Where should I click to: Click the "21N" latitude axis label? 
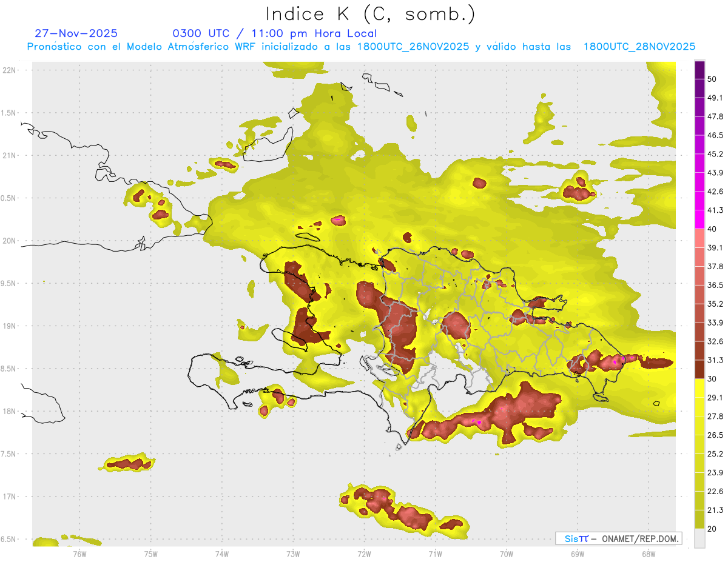[8, 156]
